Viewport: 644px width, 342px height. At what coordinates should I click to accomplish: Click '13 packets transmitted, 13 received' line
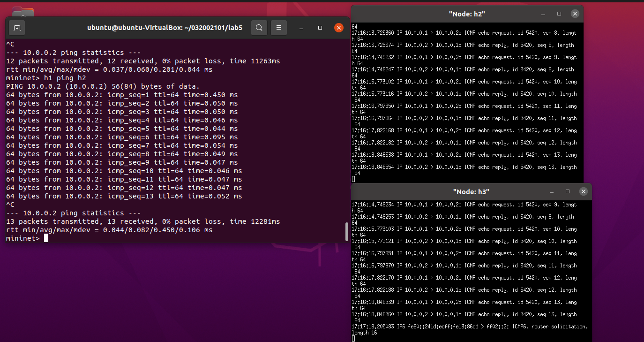[x=143, y=221]
